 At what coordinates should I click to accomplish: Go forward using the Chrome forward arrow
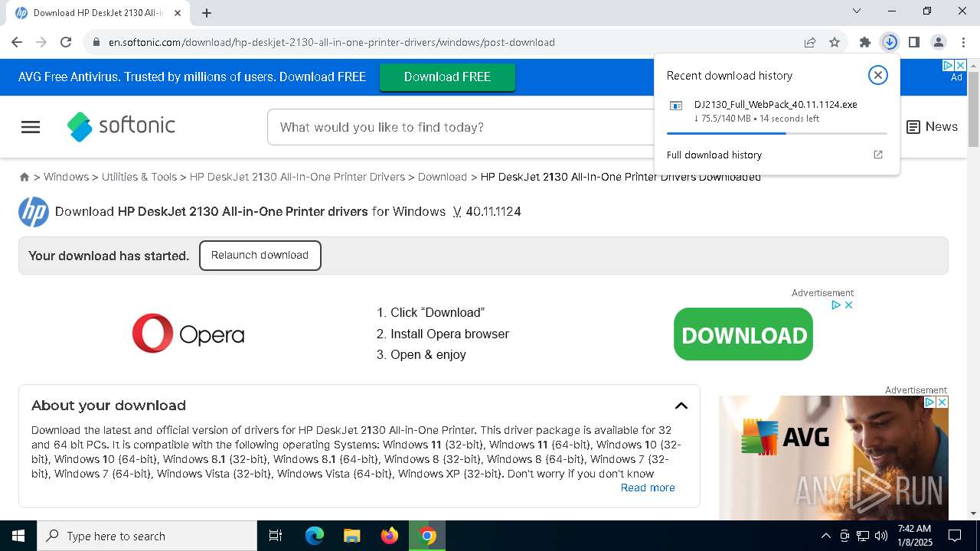tap(41, 42)
